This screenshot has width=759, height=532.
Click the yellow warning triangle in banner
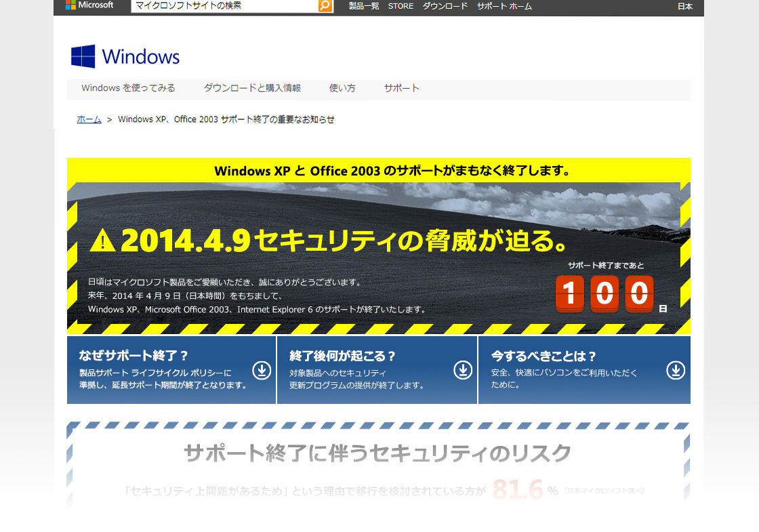pyautogui.click(x=102, y=241)
